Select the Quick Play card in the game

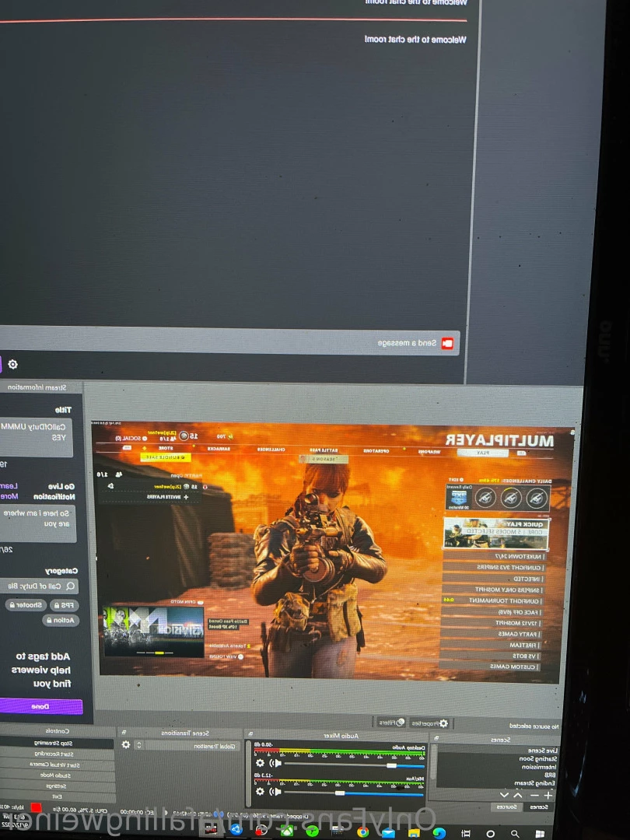click(x=496, y=533)
